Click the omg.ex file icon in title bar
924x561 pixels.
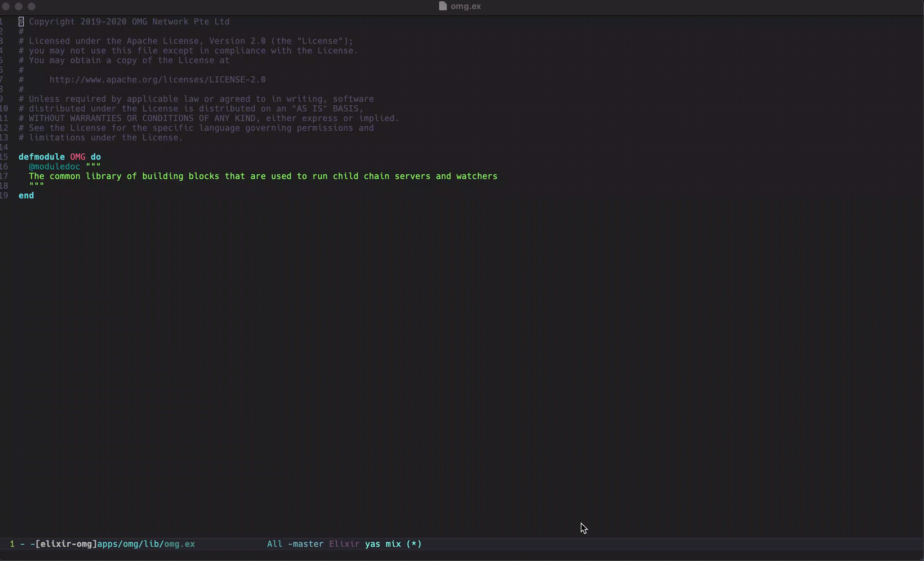coord(442,6)
